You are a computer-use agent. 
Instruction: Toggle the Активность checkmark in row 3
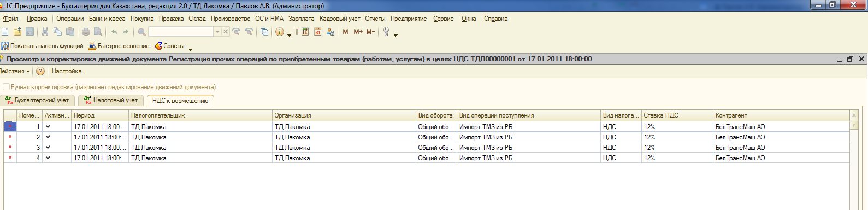(49, 147)
